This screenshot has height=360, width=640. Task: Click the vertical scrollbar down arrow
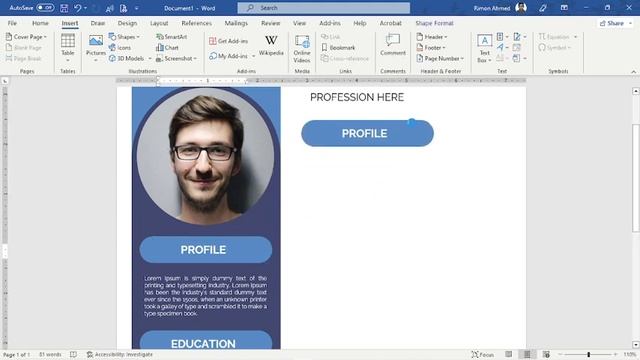pyautogui.click(x=636, y=345)
